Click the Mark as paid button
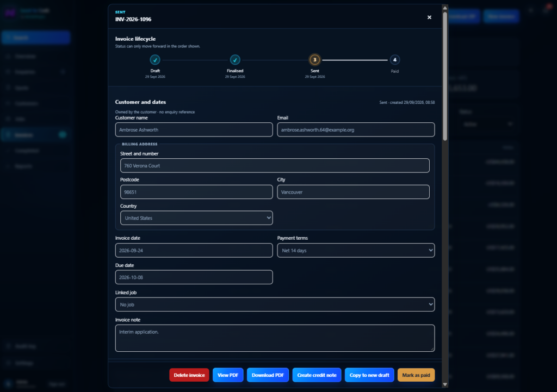This screenshot has width=557, height=392. point(416,375)
